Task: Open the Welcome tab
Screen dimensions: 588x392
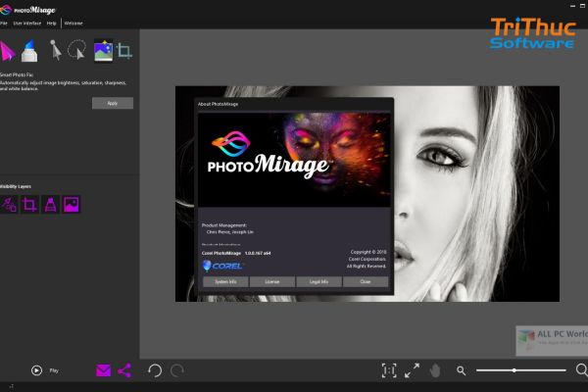Action: tap(73, 24)
